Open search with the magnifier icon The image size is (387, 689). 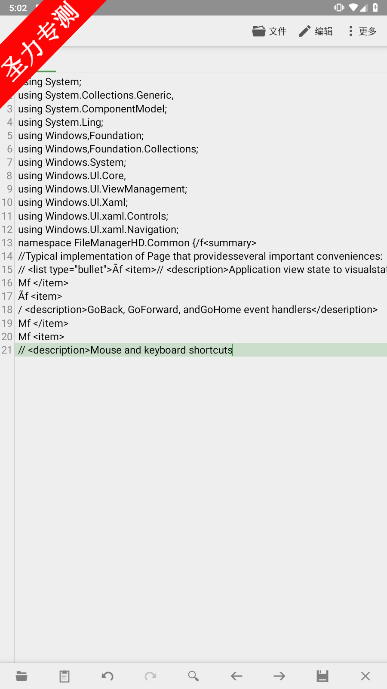[194, 676]
